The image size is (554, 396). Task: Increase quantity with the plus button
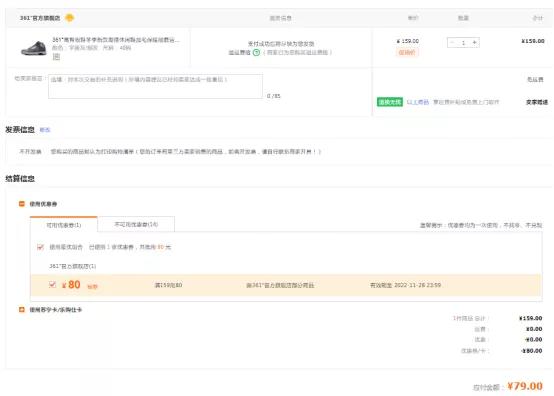point(475,42)
